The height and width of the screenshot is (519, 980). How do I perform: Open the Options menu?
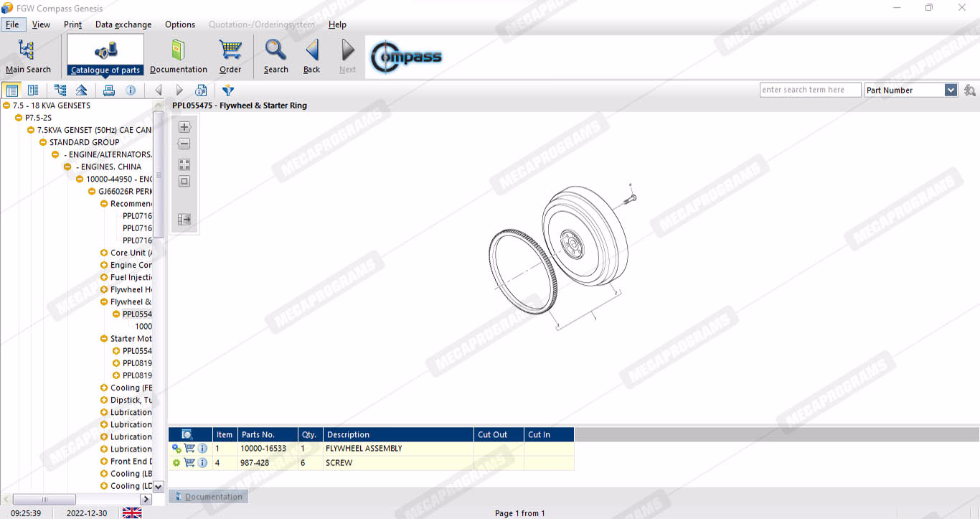tap(180, 24)
